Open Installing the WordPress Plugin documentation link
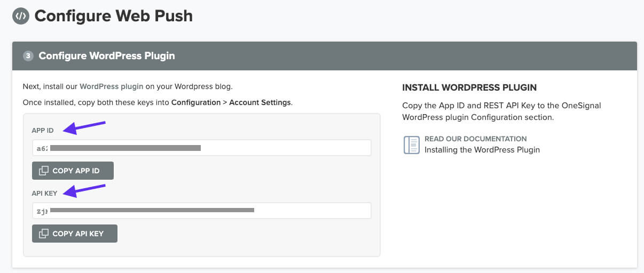The width and height of the screenshot is (644, 273). pyautogui.click(x=482, y=150)
